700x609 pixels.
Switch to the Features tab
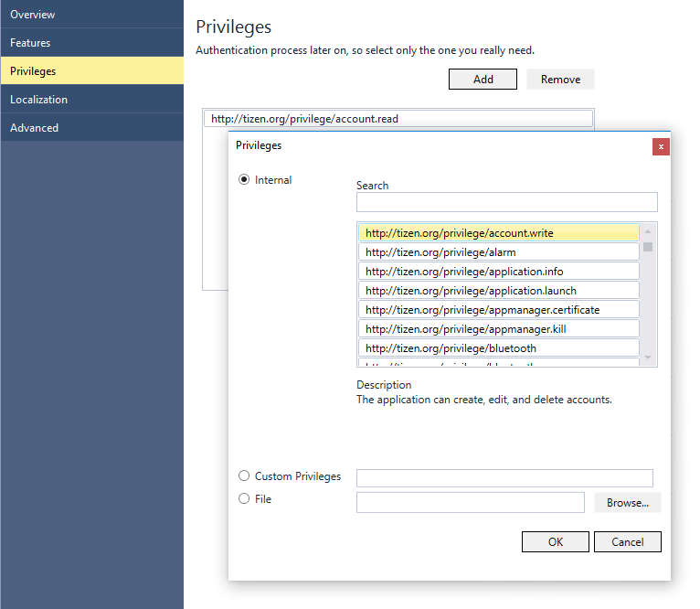coord(91,43)
